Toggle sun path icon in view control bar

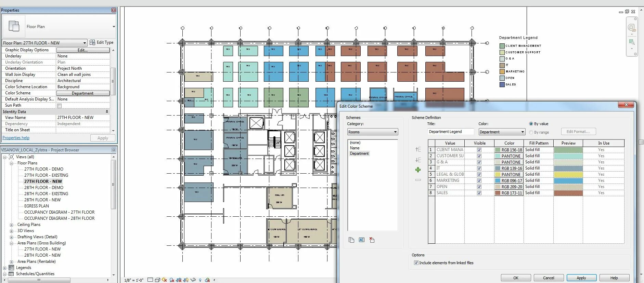(165, 280)
